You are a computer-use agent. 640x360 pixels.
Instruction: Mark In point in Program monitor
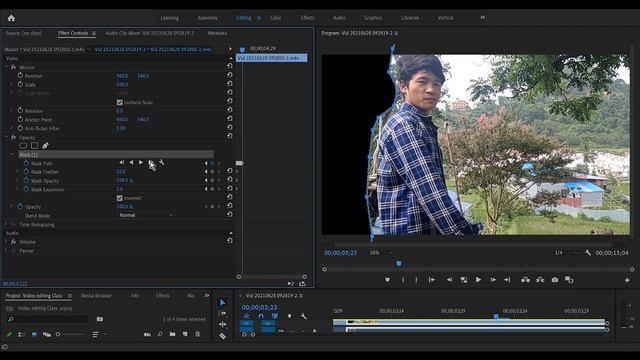(403, 280)
